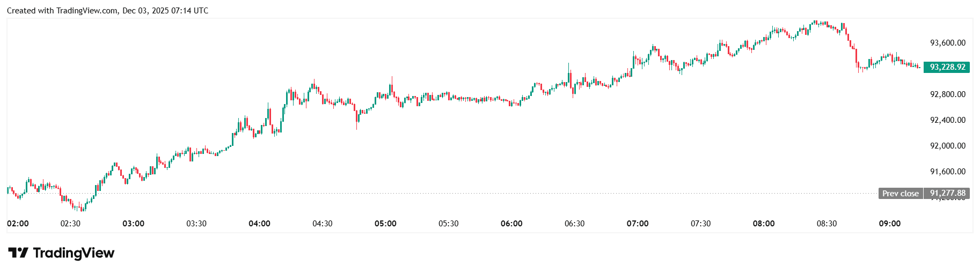Click the 06:00 time axis label
The width and height of the screenshot is (980, 273).
click(x=511, y=224)
